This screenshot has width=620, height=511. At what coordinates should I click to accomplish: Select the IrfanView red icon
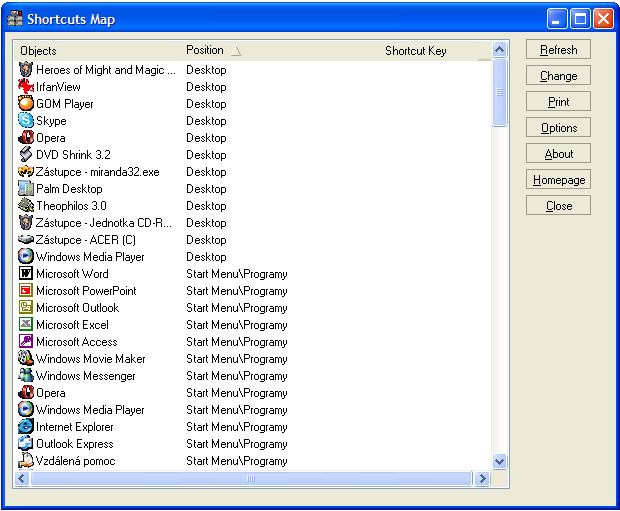26,87
